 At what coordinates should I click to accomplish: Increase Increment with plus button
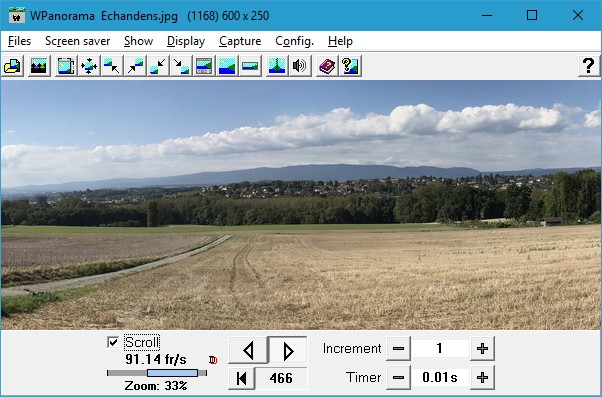click(x=482, y=348)
